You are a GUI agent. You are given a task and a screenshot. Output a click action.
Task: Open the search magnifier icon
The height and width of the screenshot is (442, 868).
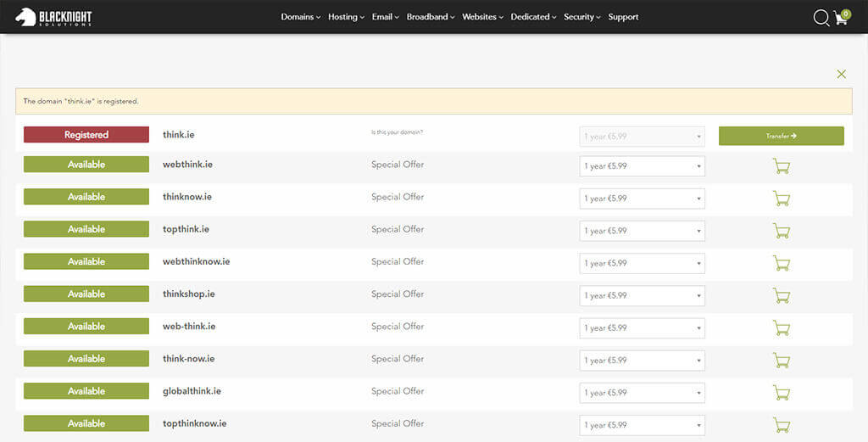click(x=821, y=18)
